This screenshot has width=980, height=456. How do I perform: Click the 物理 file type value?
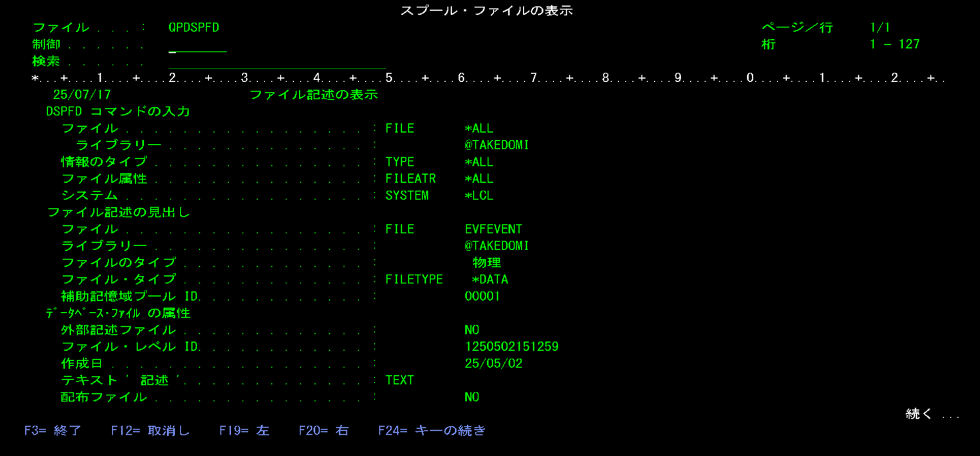(x=486, y=263)
